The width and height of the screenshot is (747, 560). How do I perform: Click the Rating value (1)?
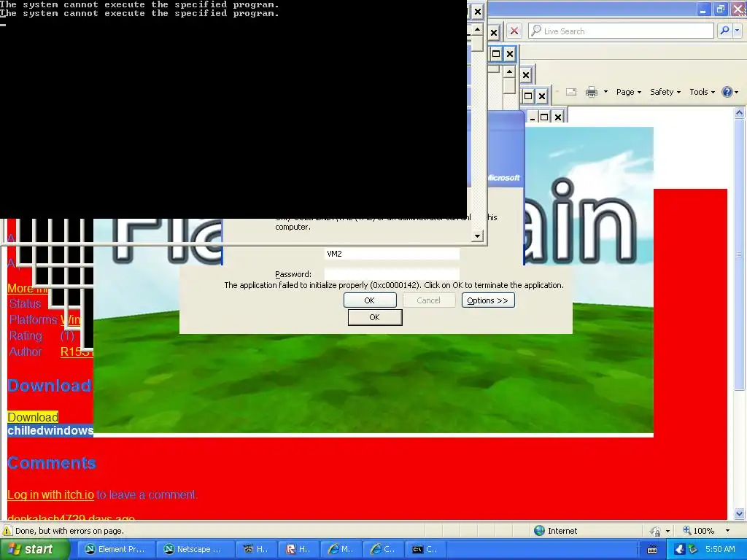pyautogui.click(x=67, y=335)
